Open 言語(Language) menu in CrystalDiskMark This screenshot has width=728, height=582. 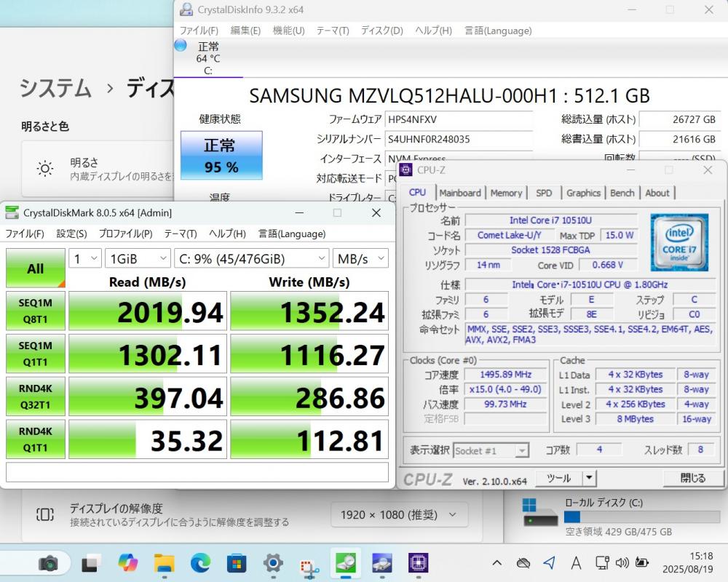[x=292, y=234]
